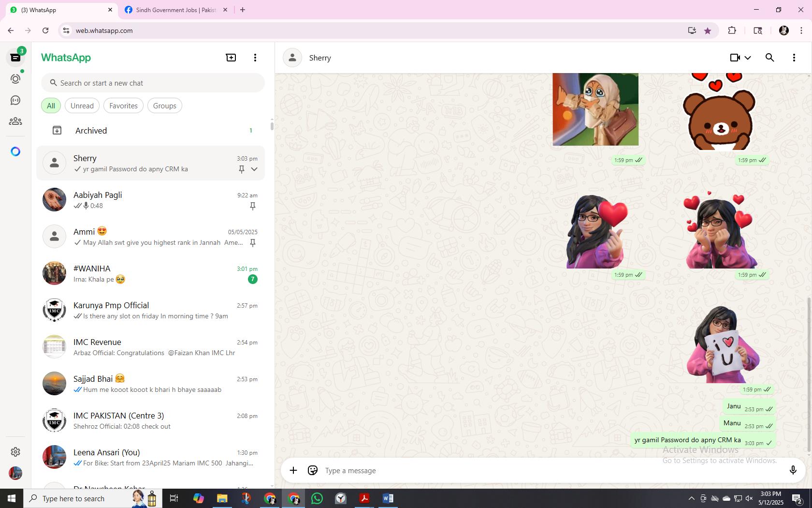This screenshot has width=812, height=508.
Task: Open File Explorer from the taskbar
Action: coord(222,498)
